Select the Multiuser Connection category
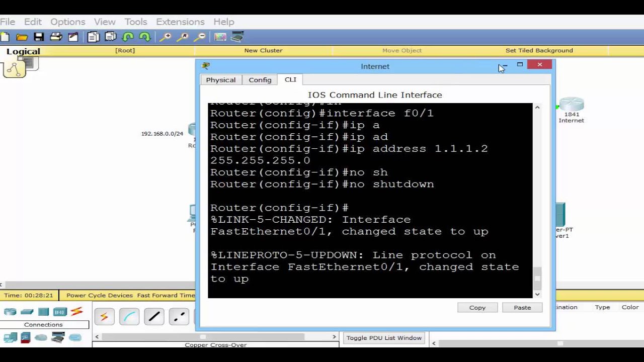Viewport: 644px width, 362px height. (75, 337)
